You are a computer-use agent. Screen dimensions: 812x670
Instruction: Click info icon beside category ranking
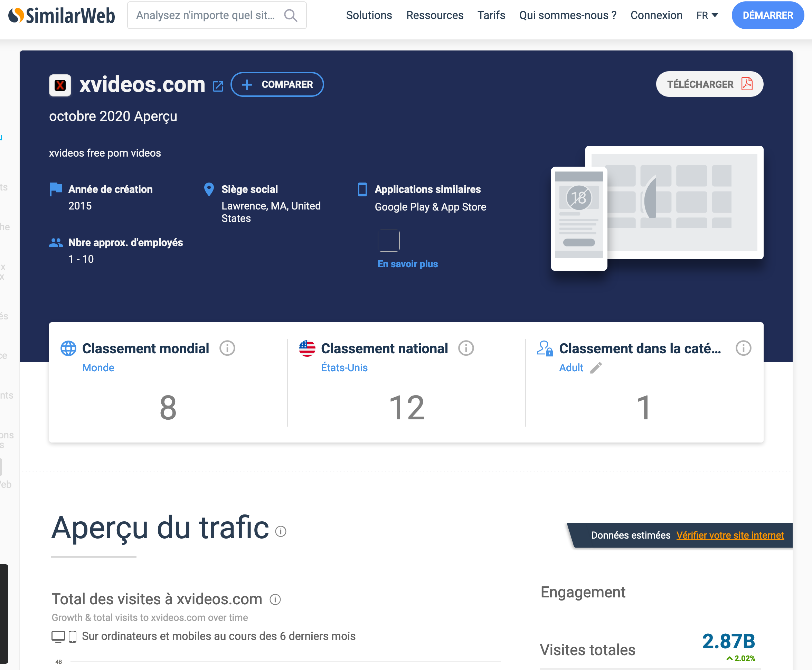(743, 348)
